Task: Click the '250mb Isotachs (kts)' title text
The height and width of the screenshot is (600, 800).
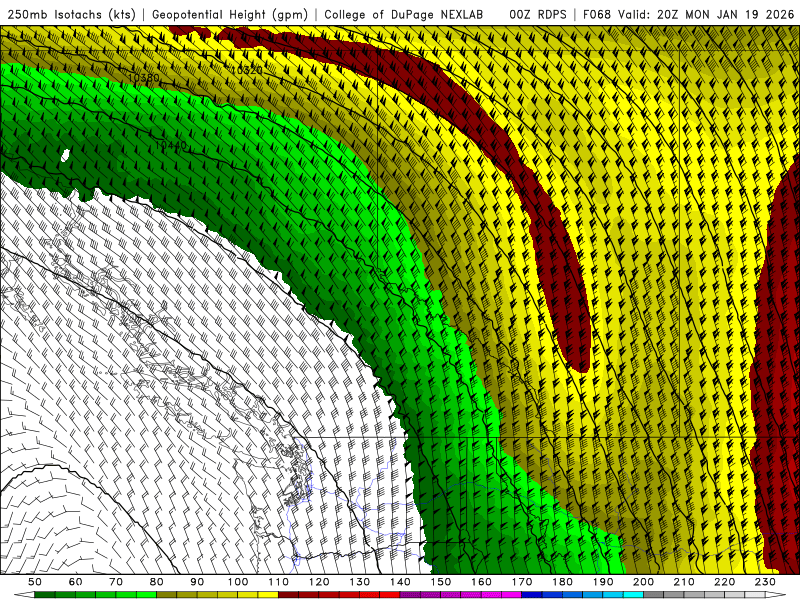Action: pos(71,14)
